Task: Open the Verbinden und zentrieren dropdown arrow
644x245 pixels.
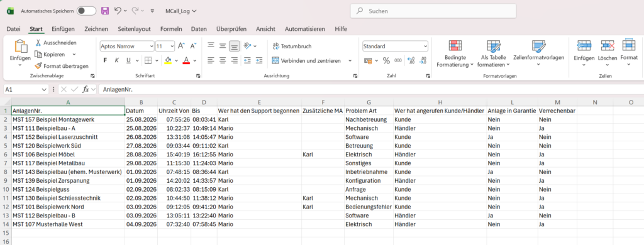Action: [x=350, y=60]
